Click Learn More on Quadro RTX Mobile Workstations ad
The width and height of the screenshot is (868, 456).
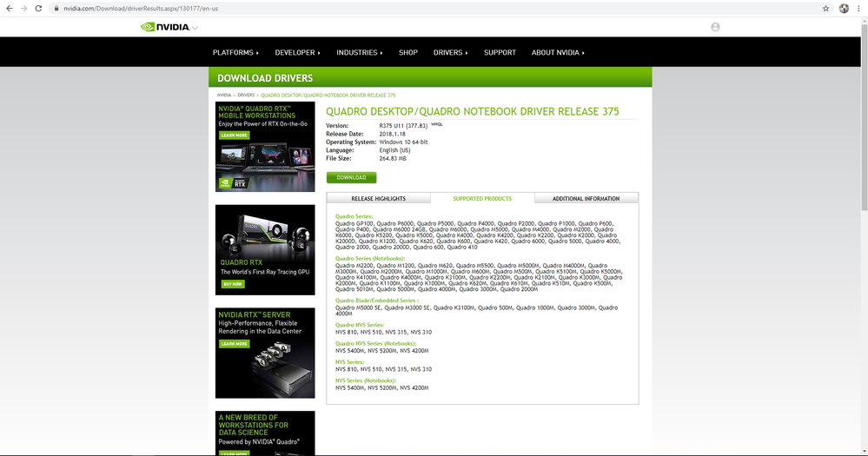[x=235, y=135]
